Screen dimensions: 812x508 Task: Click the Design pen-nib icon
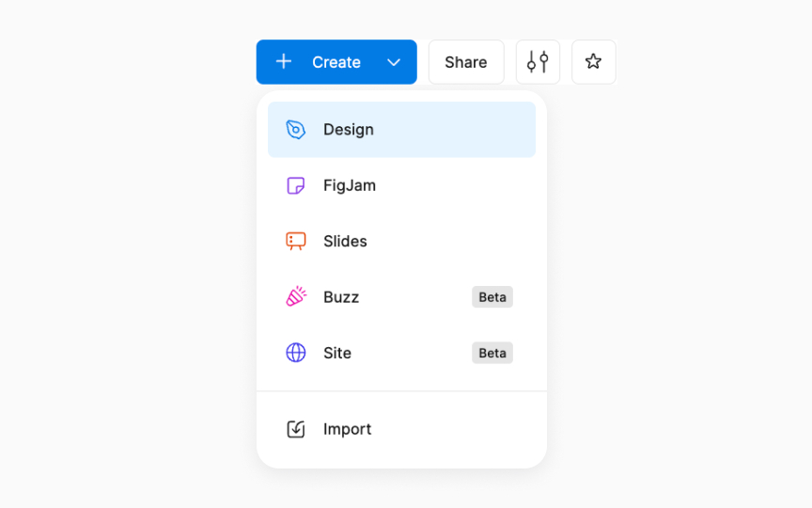point(296,130)
